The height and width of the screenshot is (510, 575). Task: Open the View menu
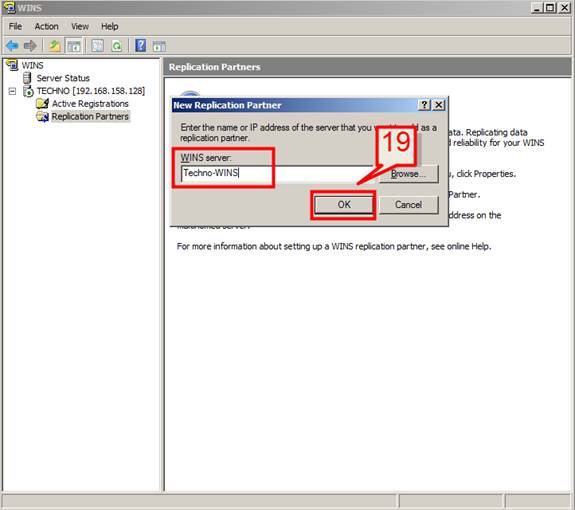point(80,26)
